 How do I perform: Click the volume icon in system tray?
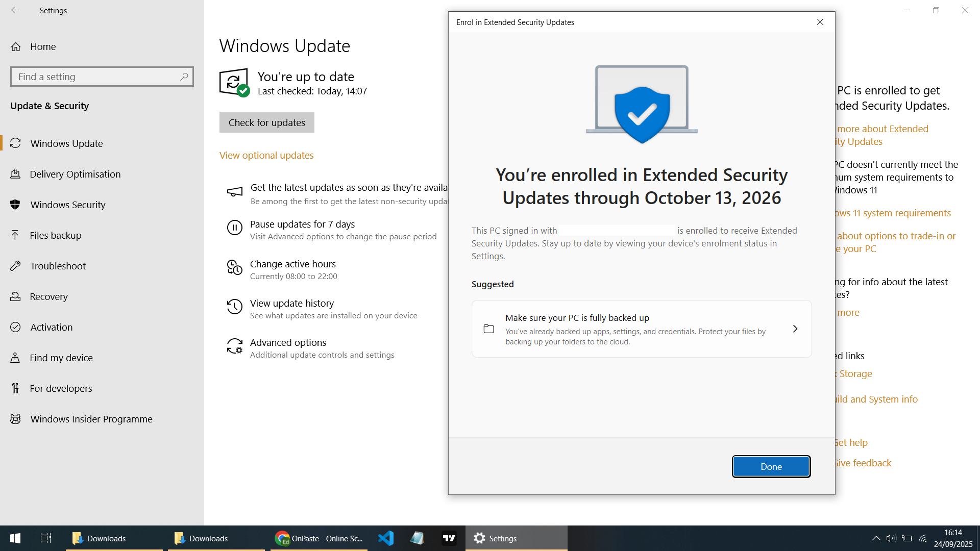[x=891, y=538]
